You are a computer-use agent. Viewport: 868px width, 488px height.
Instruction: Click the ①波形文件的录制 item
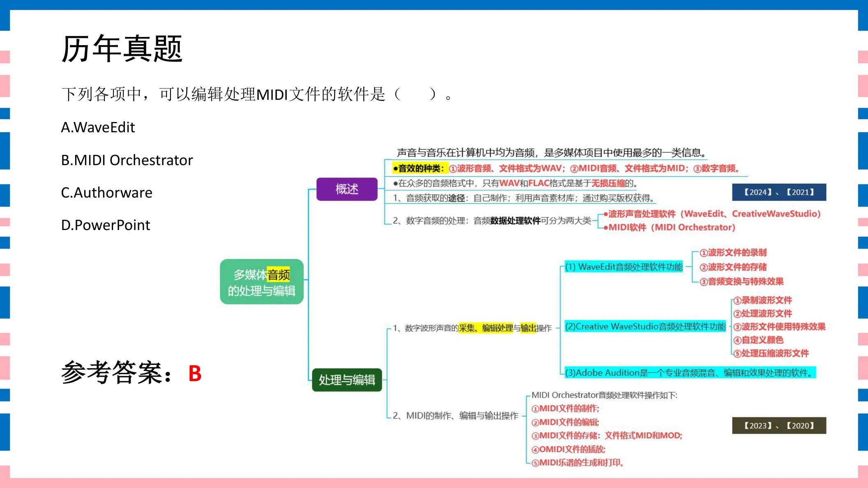click(x=733, y=253)
